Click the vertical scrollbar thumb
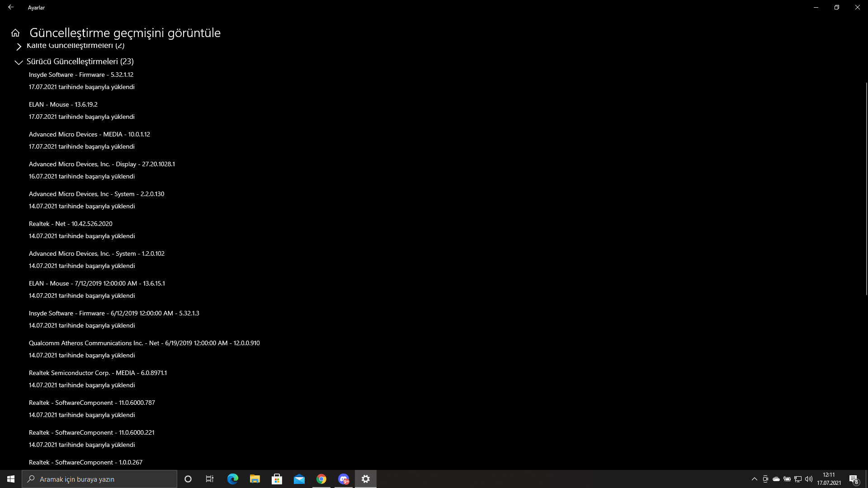 866,188
